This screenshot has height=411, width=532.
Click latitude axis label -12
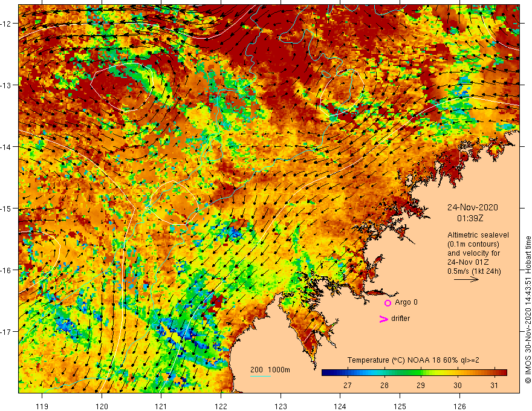pyautogui.click(x=7, y=24)
